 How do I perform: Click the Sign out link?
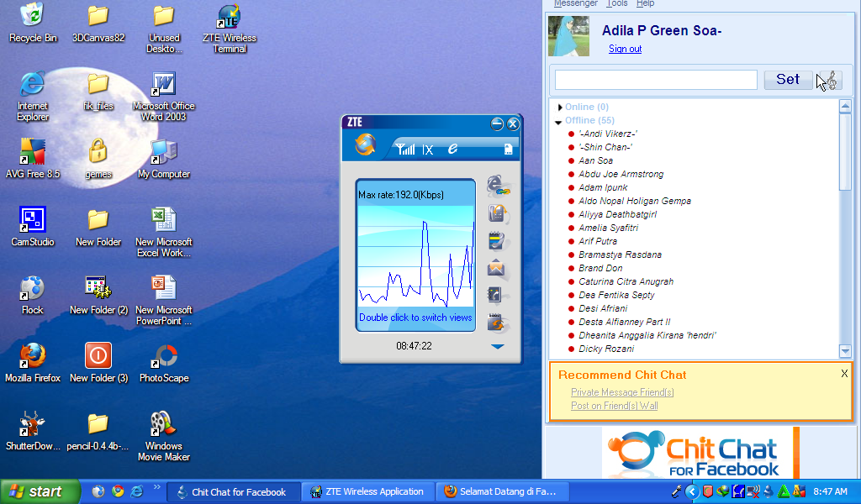pyautogui.click(x=625, y=50)
